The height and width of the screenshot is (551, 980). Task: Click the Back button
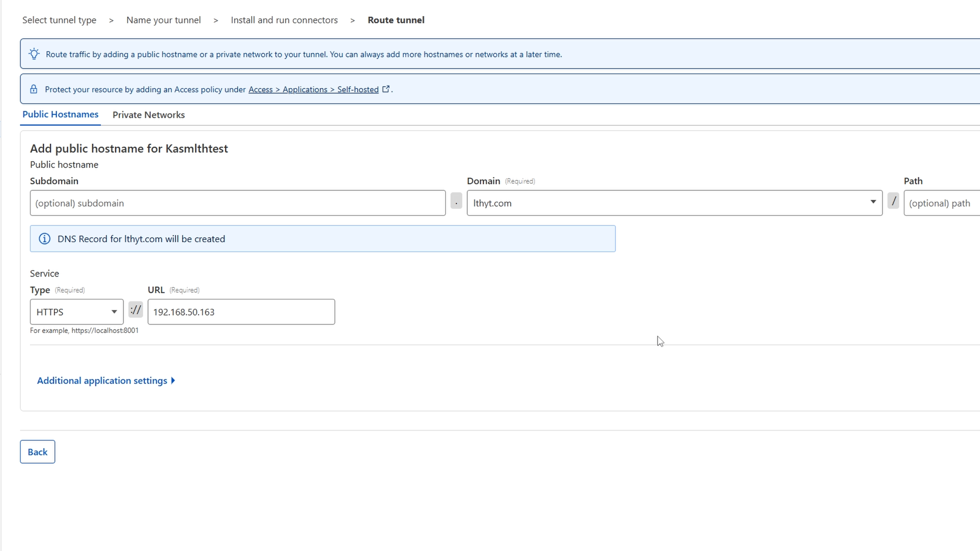coord(37,452)
